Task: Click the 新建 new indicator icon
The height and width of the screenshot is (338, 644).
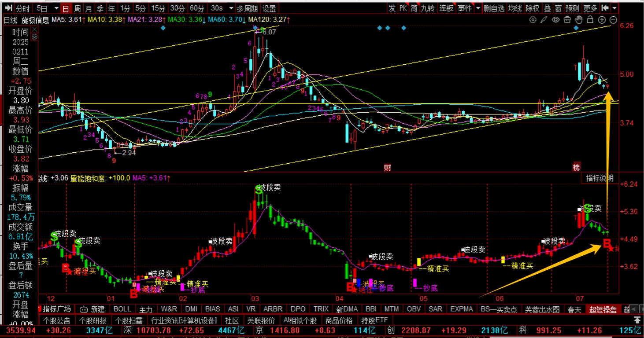Action: pos(92,309)
